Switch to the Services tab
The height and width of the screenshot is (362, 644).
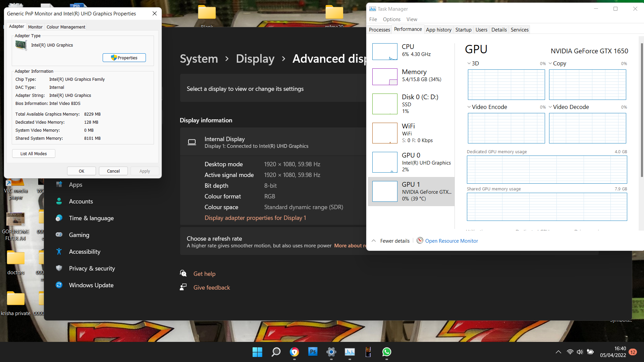[x=520, y=29]
